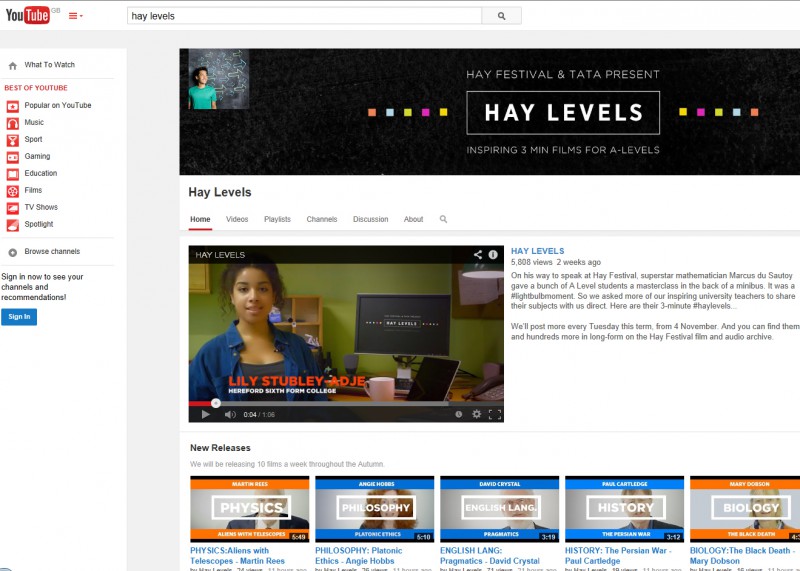Click the Hay Levels channel avatar
The width and height of the screenshot is (800, 571).
click(219, 79)
